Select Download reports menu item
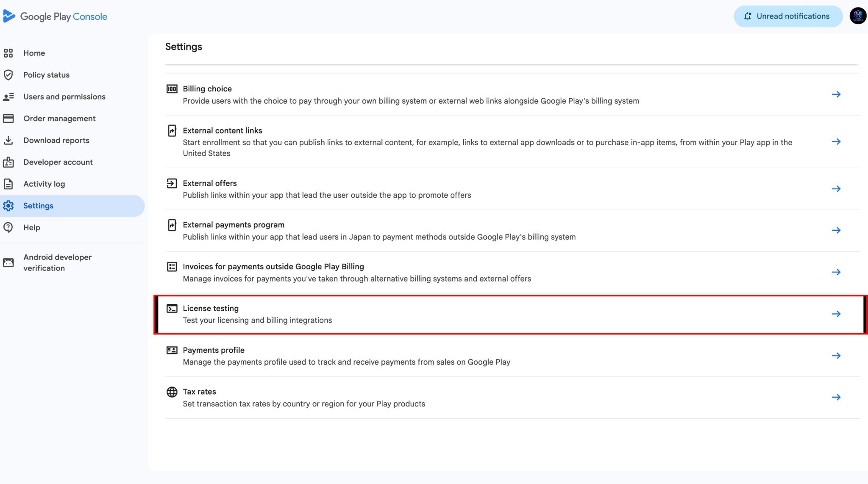This screenshot has width=868, height=484. [72, 140]
